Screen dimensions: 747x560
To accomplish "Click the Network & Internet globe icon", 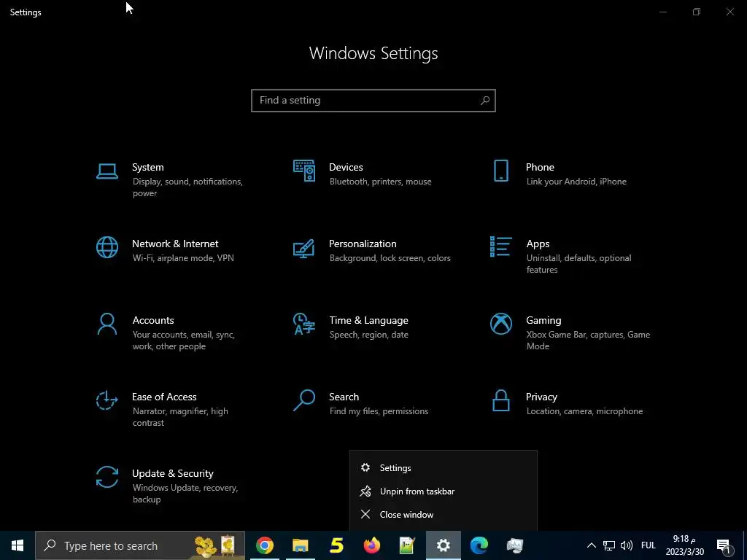I will click(x=107, y=248).
